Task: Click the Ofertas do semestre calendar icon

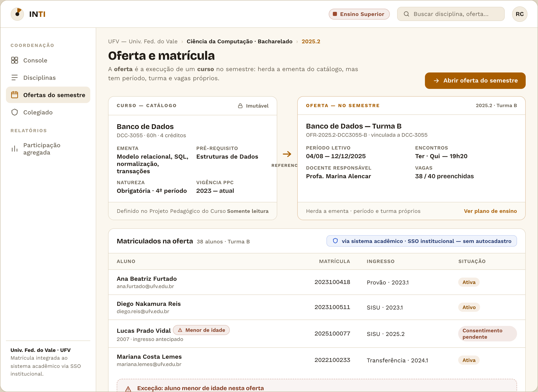Action: [x=15, y=95]
